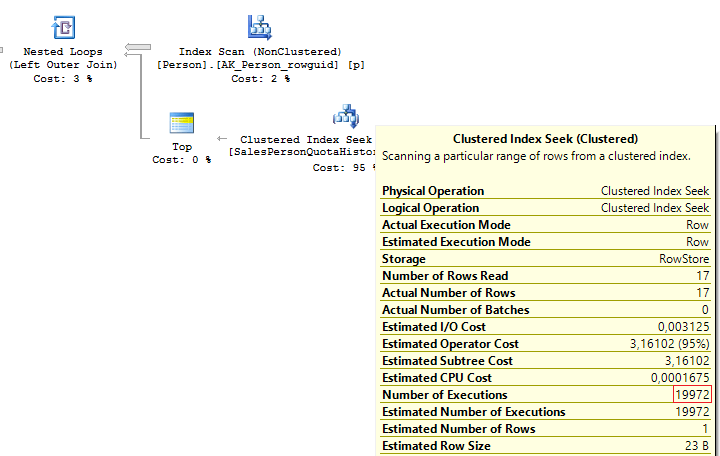Select the Nested Loops operator icon
This screenshot has height=456, width=720.
[x=63, y=28]
